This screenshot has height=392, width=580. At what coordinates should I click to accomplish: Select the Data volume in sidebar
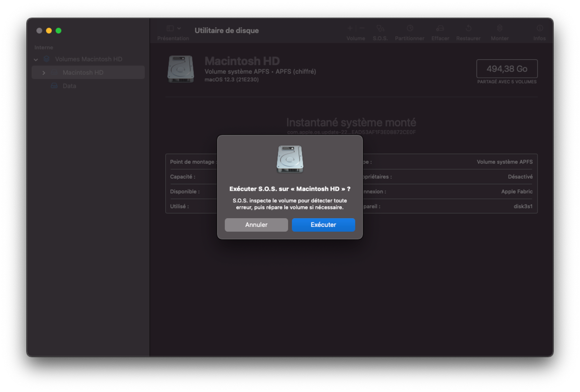click(x=69, y=86)
